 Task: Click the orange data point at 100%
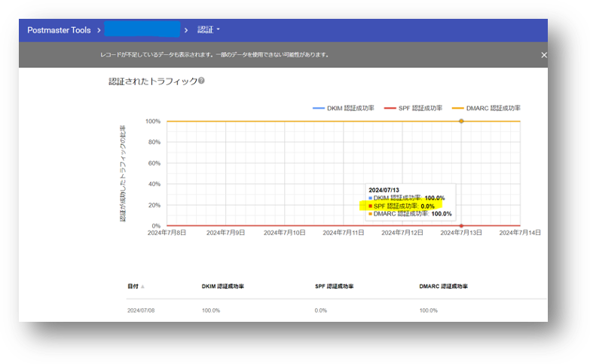coord(461,121)
